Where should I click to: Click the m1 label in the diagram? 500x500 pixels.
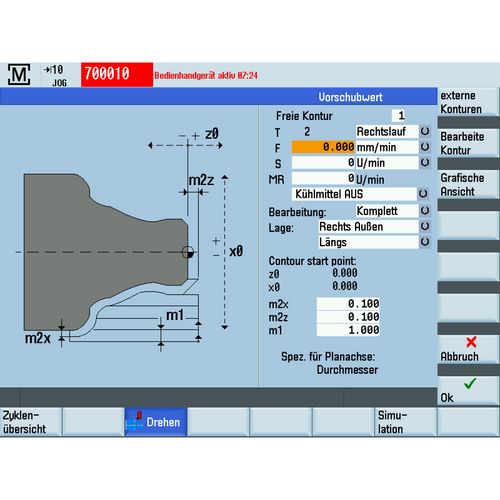pyautogui.click(x=175, y=315)
